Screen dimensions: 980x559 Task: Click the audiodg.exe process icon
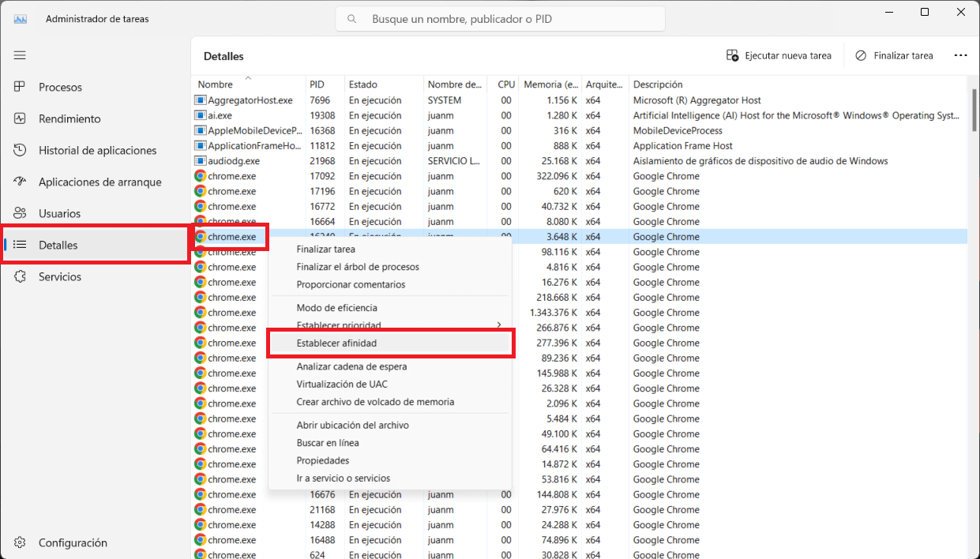200,160
